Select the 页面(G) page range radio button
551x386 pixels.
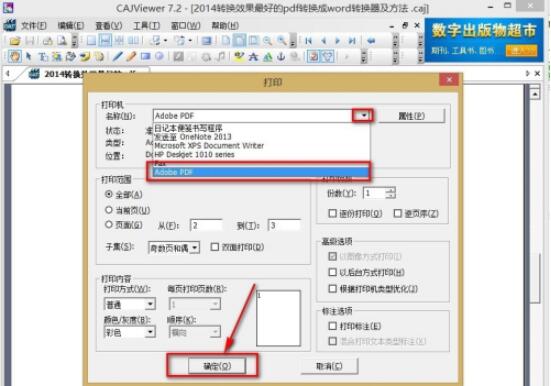point(109,225)
